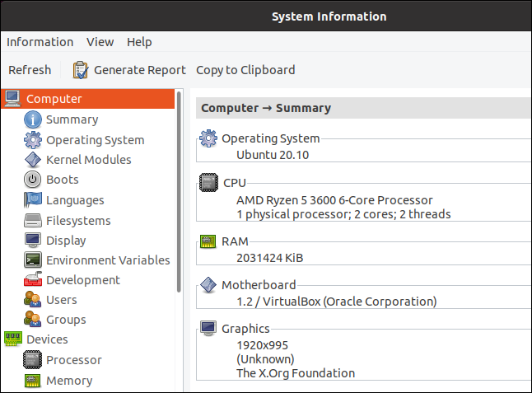Open the View menu
This screenshot has width=532, height=393.
(x=100, y=42)
